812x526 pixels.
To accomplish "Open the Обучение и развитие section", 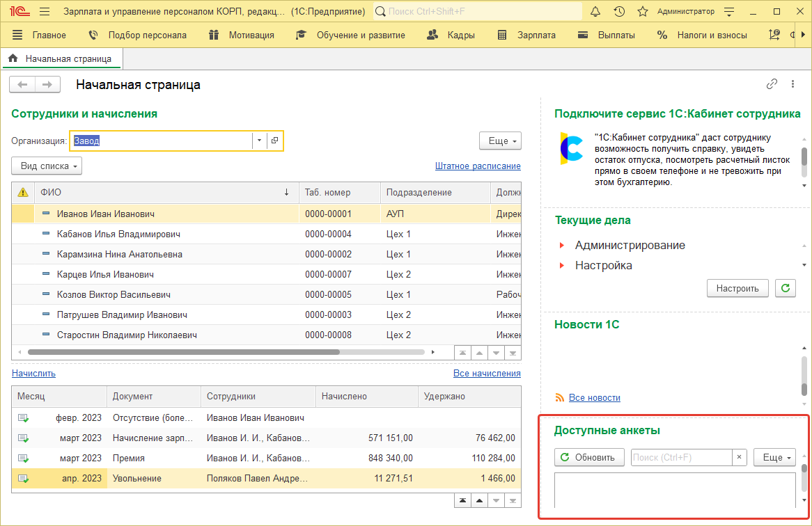I will (361, 35).
